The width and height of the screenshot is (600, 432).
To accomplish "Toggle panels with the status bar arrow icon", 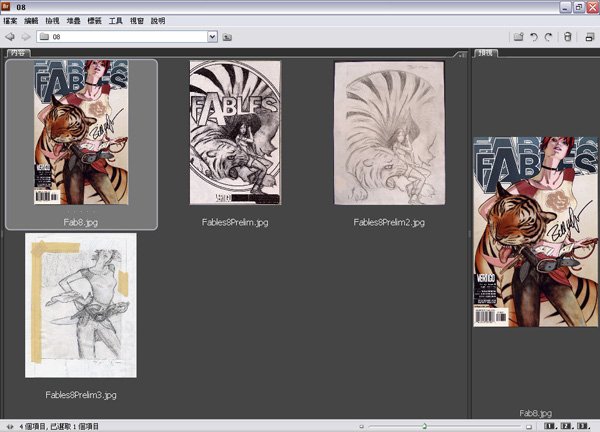I will pos(8,425).
